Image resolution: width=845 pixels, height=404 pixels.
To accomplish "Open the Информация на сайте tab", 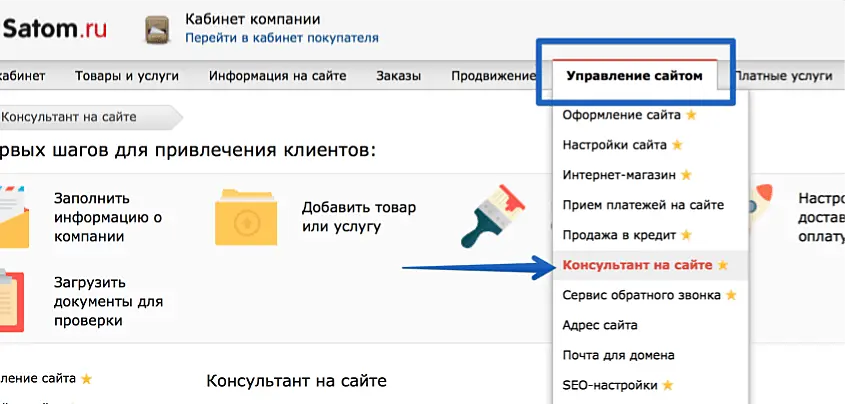I will (x=278, y=76).
